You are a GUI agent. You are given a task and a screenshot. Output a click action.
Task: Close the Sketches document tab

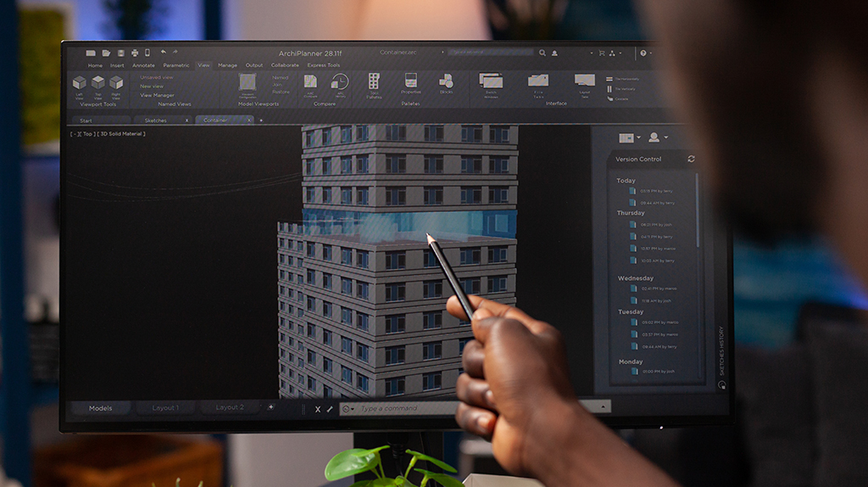click(x=186, y=120)
